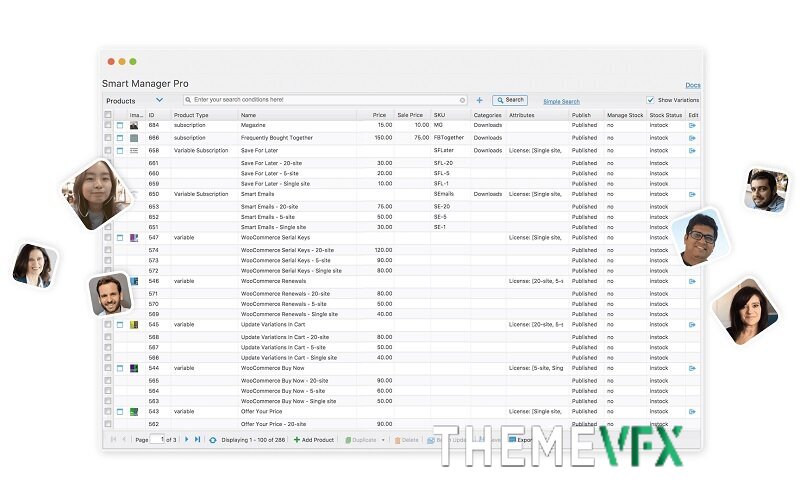The image size is (800, 500).
Task: Go to the first page arrow
Action: click(x=113, y=439)
